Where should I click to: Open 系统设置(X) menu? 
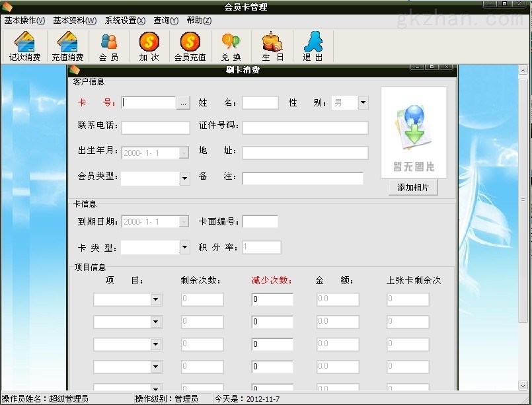click(x=125, y=20)
